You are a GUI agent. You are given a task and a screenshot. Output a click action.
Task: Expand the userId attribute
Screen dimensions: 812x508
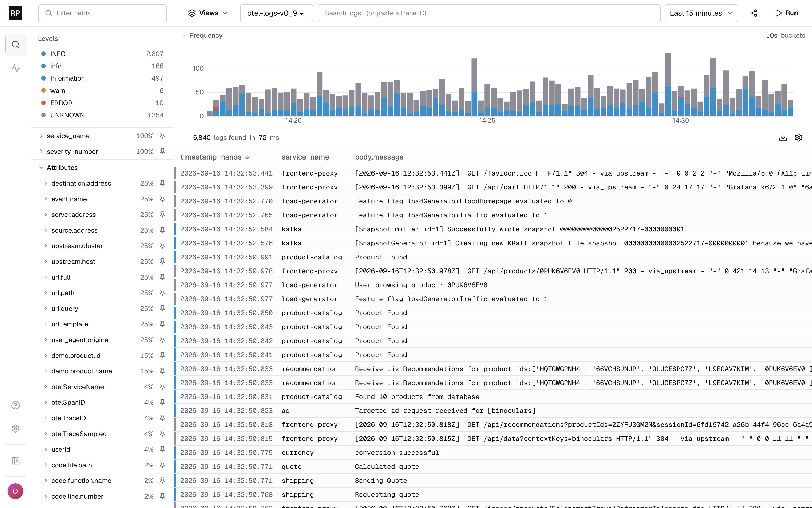[x=46, y=449]
